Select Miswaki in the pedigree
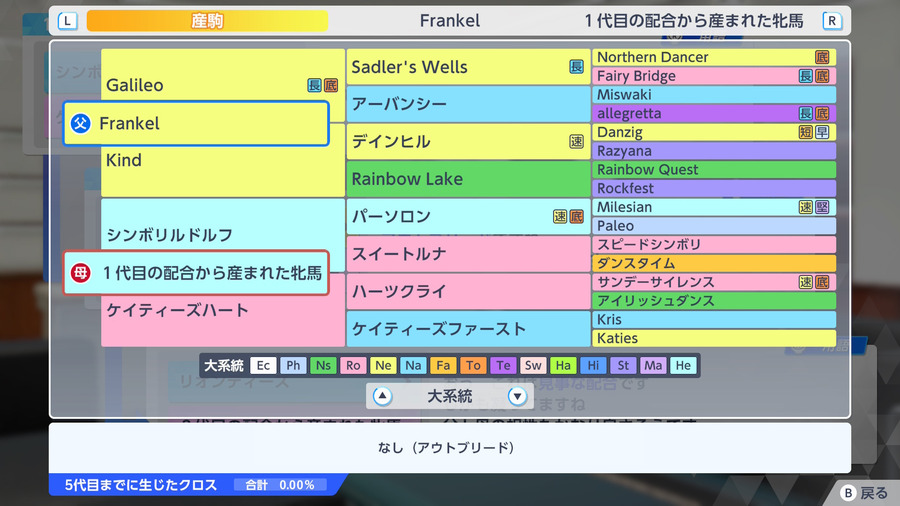Screen dimensions: 900x506 click(714, 95)
